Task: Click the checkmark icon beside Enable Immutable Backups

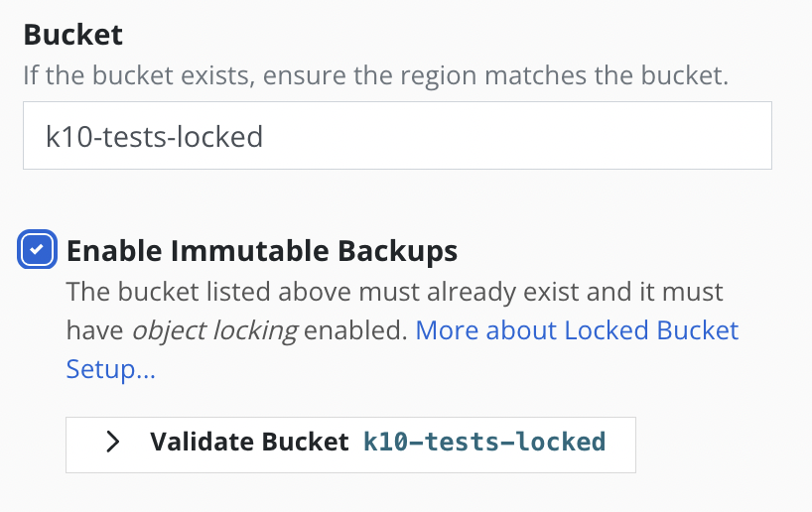Action: pos(37,251)
